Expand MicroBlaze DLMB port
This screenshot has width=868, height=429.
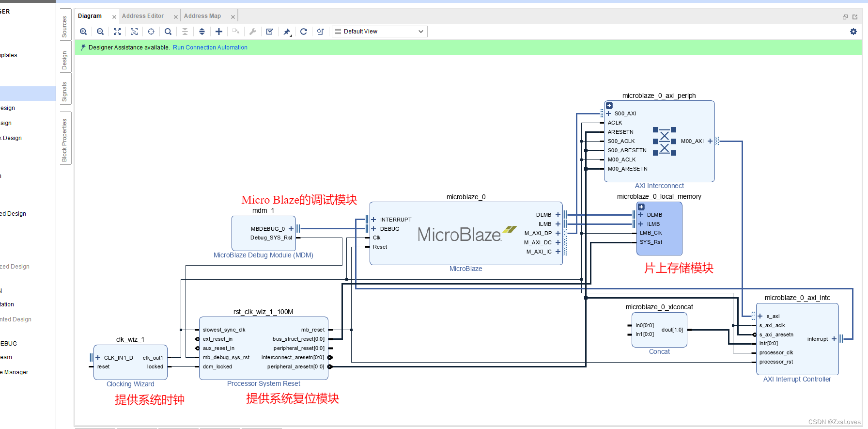558,215
